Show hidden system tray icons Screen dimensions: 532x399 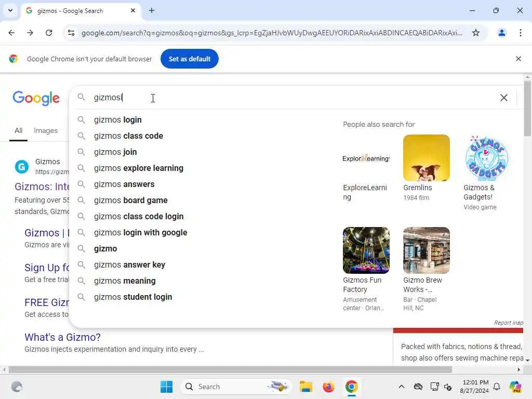tap(402, 387)
